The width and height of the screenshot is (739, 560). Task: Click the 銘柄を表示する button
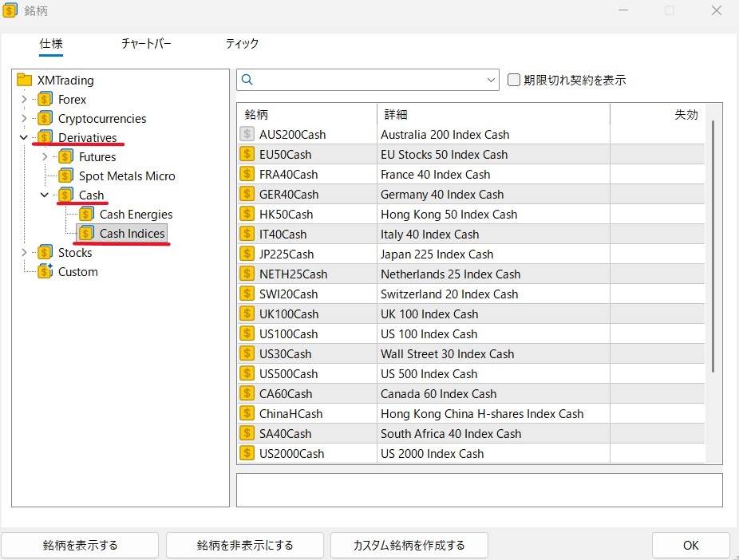80,546
